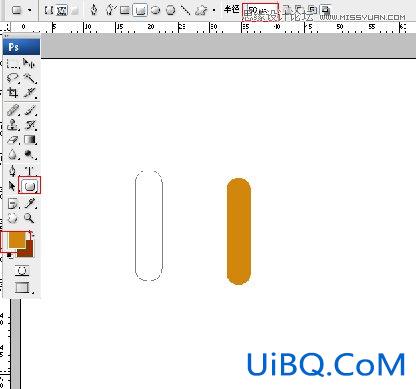This screenshot has width=416, height=389.
Task: Pick Rounded Rectangle shape in options bar
Action: (140, 10)
